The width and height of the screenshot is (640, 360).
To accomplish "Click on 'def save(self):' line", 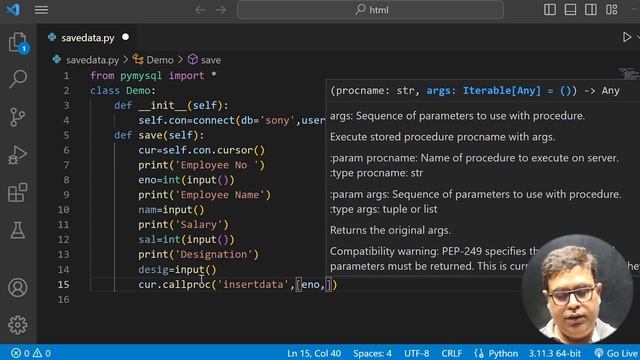I will [x=159, y=135].
